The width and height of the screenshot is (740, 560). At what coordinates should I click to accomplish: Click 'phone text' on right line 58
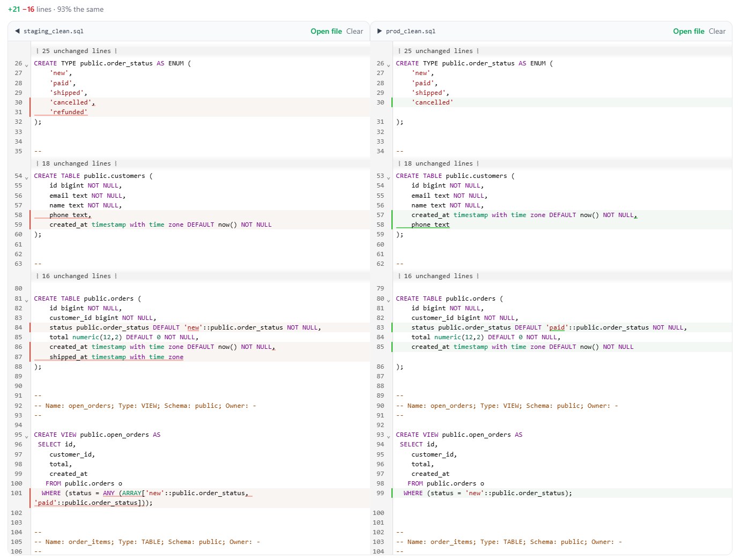[431, 225]
